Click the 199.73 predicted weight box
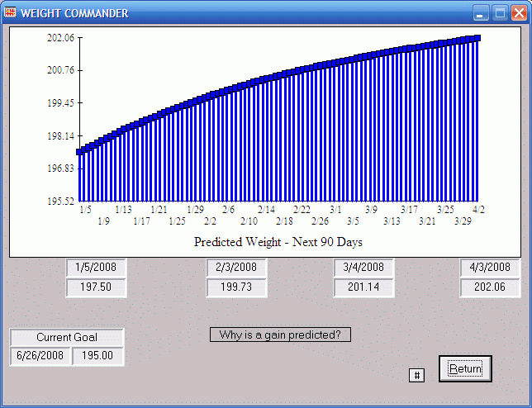Image resolution: width=532 pixels, height=408 pixels. pos(236,287)
